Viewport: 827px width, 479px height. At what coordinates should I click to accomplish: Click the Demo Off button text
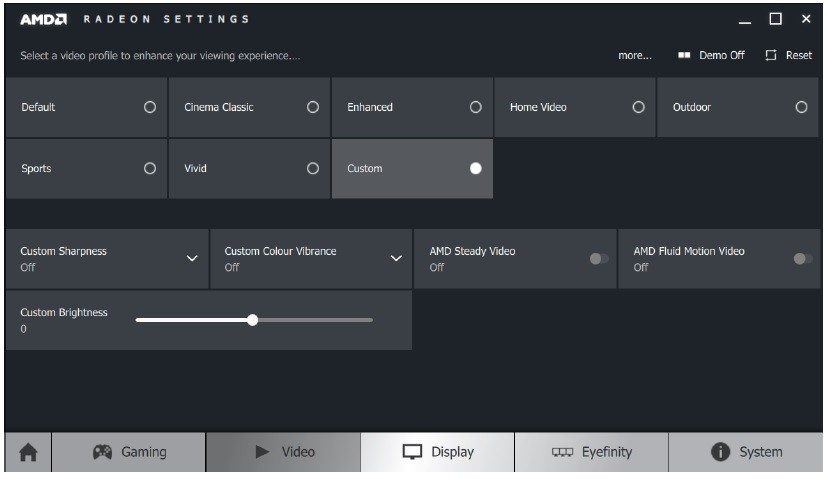point(722,55)
